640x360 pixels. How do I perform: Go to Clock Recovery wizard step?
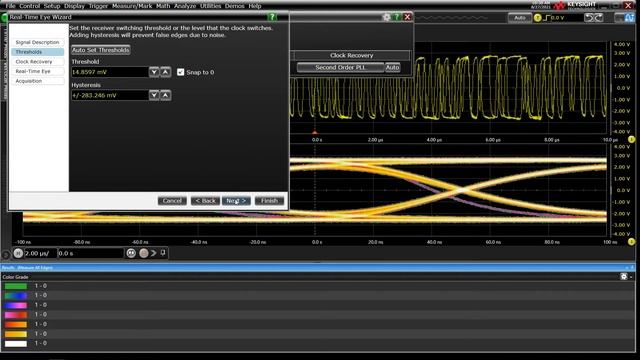(38, 62)
